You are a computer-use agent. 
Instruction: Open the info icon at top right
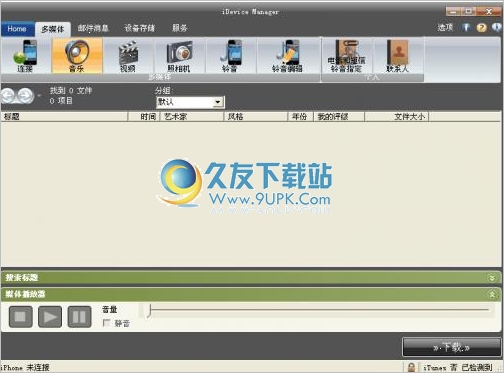tap(497, 27)
